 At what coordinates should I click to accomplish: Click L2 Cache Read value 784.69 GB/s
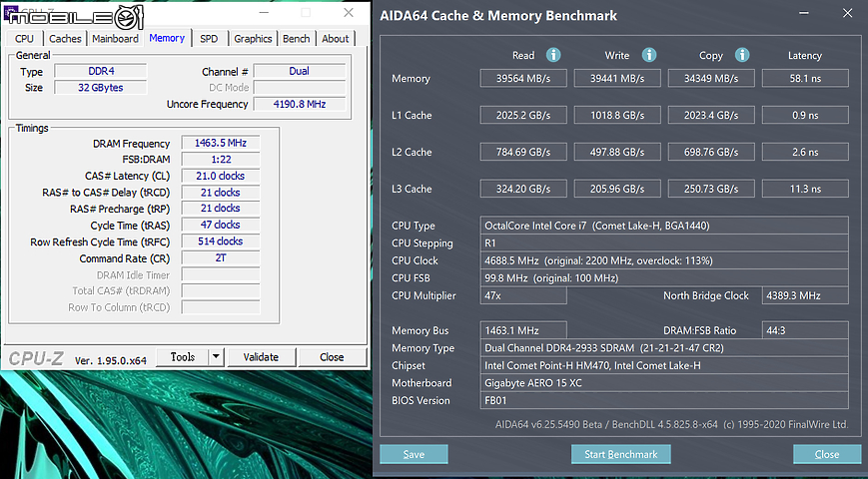(523, 152)
